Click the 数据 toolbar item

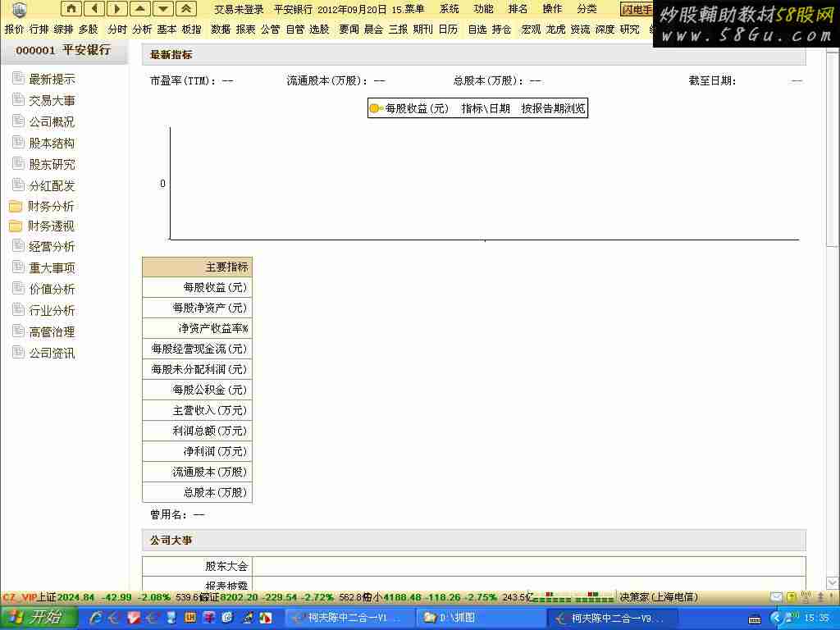(x=220, y=30)
